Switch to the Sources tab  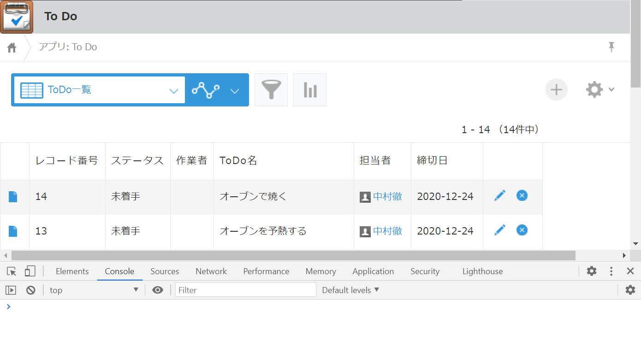[x=165, y=271]
